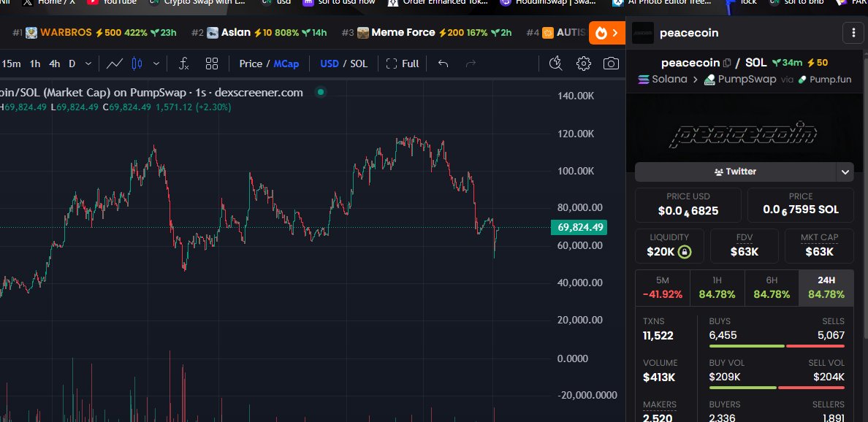Copy peacecoin name via copy icon
Viewport: 868px width, 422px height.
click(727, 63)
